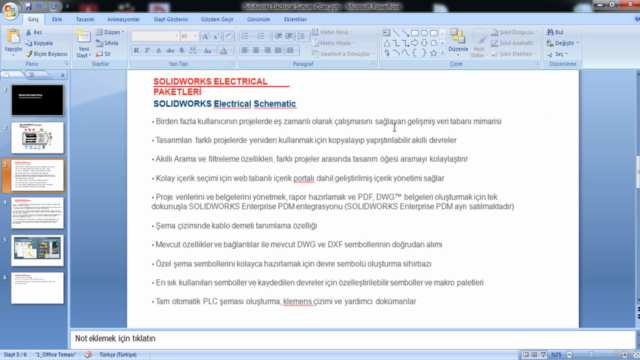The height and width of the screenshot is (360, 640).
Task: Open the Değiştir replace dropdown
Action: [563, 43]
